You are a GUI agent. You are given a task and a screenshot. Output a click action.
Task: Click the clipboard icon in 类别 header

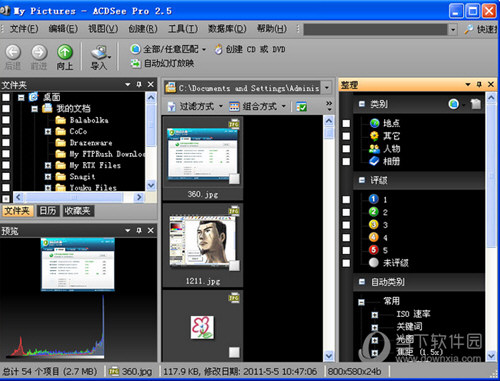(476, 104)
